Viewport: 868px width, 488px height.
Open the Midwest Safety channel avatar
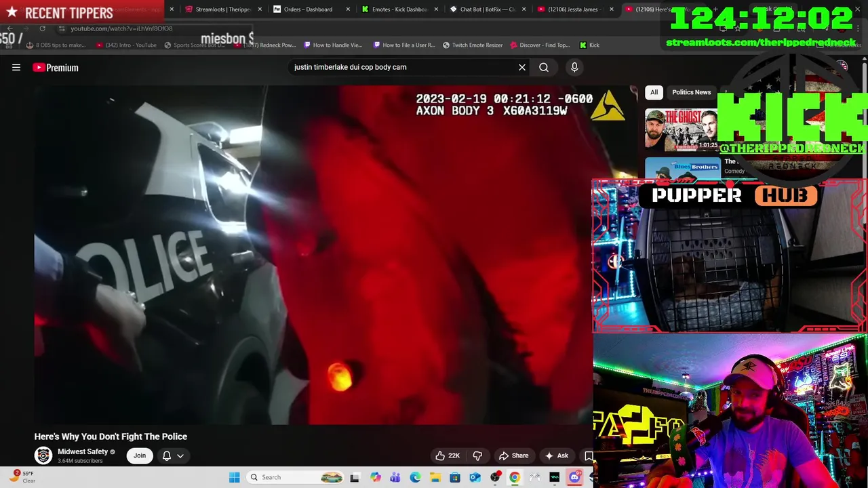tap(43, 455)
